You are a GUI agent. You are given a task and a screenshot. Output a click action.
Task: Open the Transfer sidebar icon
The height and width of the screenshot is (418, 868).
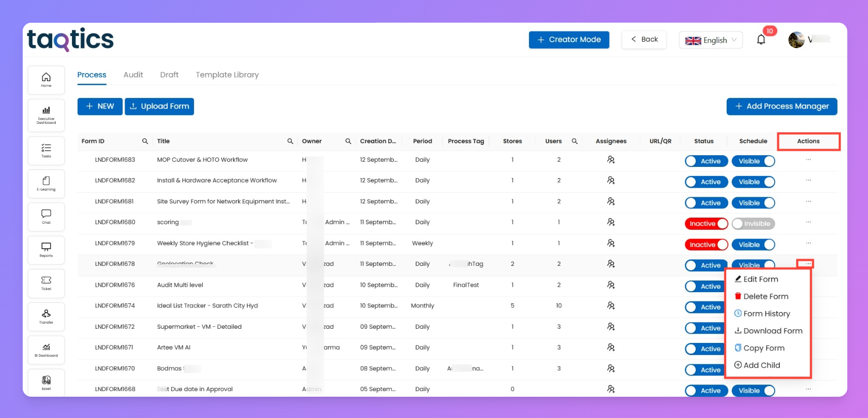[46, 316]
